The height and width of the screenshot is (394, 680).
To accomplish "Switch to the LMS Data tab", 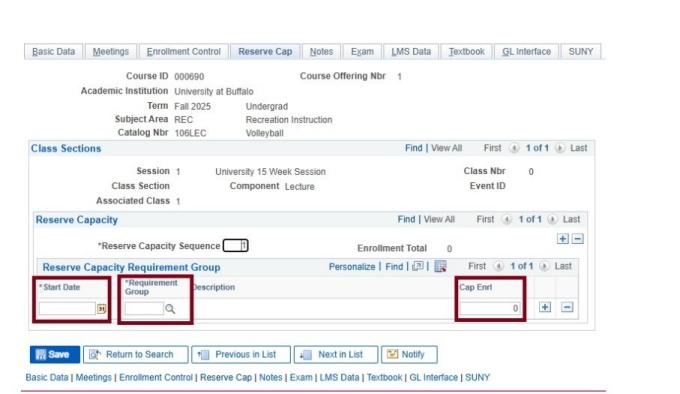I will [x=411, y=52].
